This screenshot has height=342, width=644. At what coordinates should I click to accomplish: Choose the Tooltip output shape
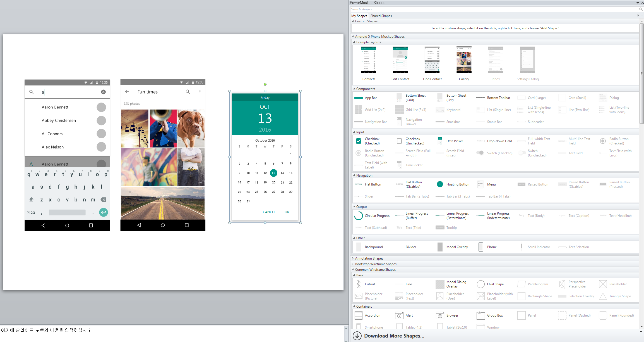pos(446,228)
